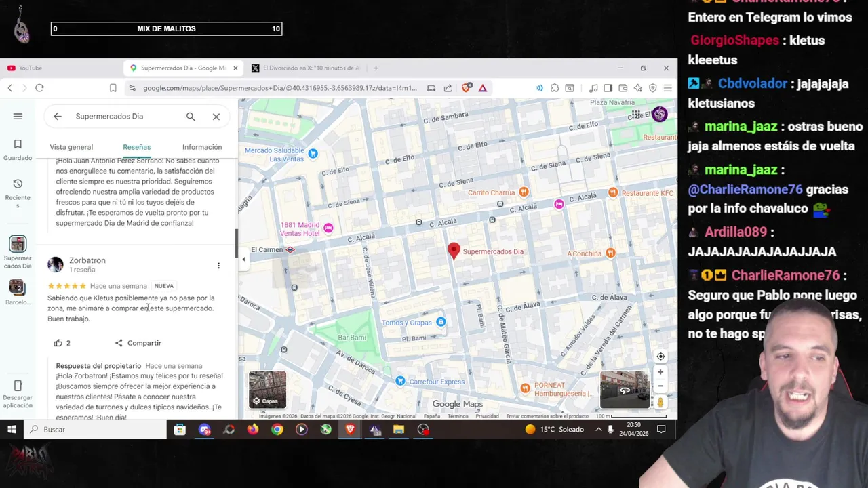Open the Google account avatar
The height and width of the screenshot is (488, 868).
pos(660,115)
